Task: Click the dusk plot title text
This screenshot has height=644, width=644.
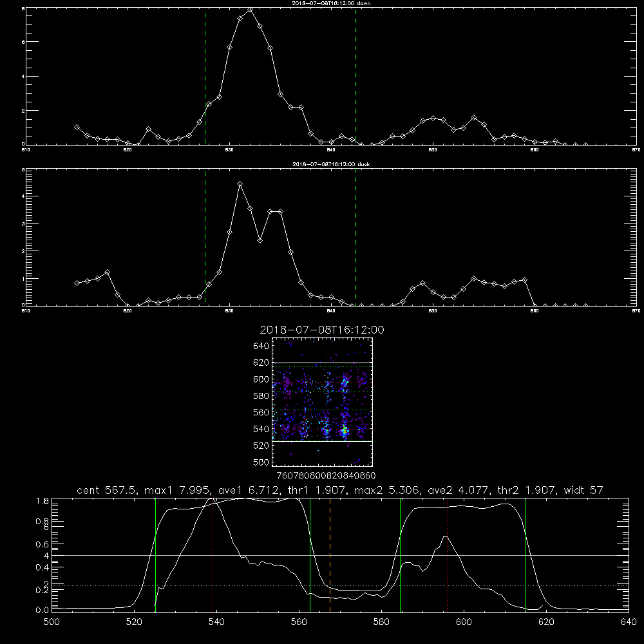Action: pyautogui.click(x=331, y=164)
